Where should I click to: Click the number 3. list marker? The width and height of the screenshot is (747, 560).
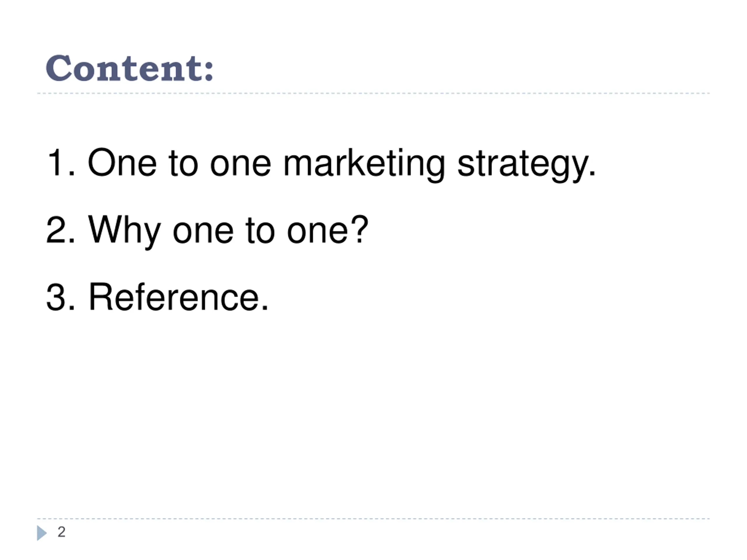click(60, 297)
